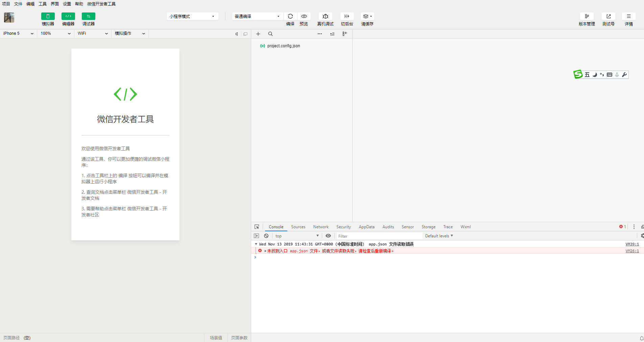644x342 pixels.
Task: Click the 场景值 status bar button
Action: pyautogui.click(x=216, y=338)
